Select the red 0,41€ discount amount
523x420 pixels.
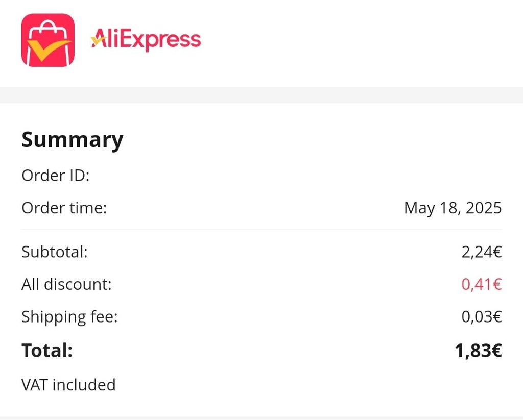tap(481, 284)
